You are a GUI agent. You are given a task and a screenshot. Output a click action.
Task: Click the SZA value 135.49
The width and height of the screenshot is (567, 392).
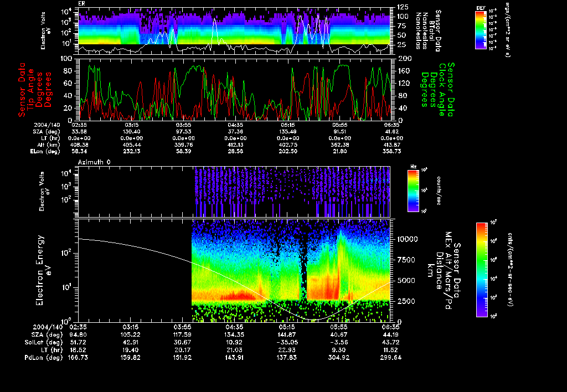[288, 132]
